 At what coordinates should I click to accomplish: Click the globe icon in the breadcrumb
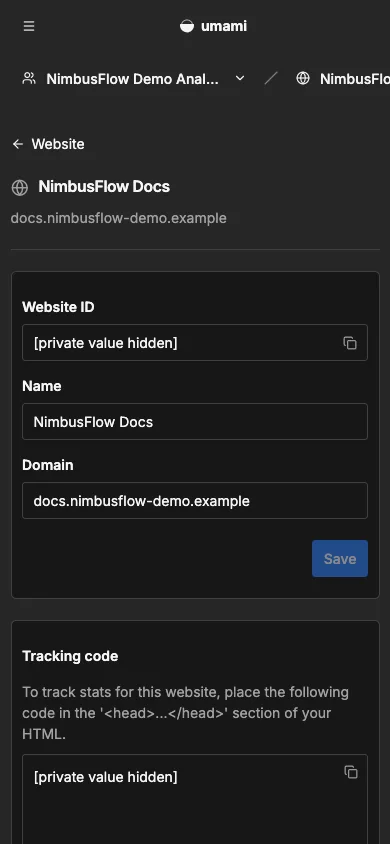[303, 79]
